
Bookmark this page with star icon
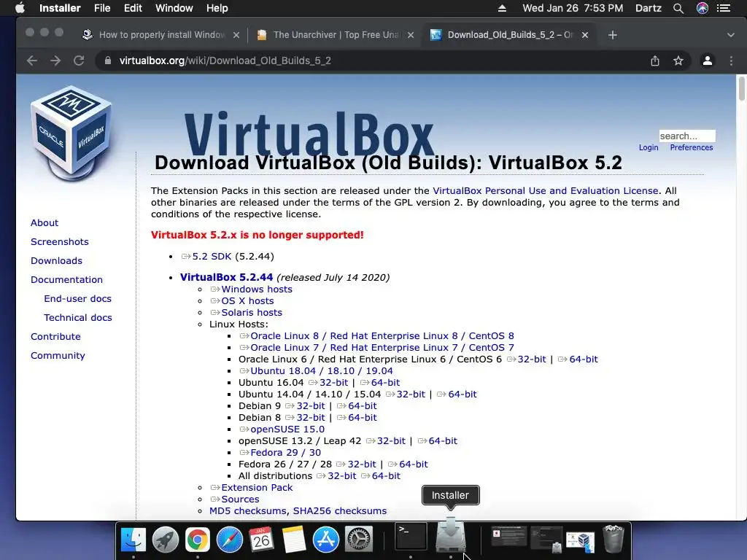[678, 61]
